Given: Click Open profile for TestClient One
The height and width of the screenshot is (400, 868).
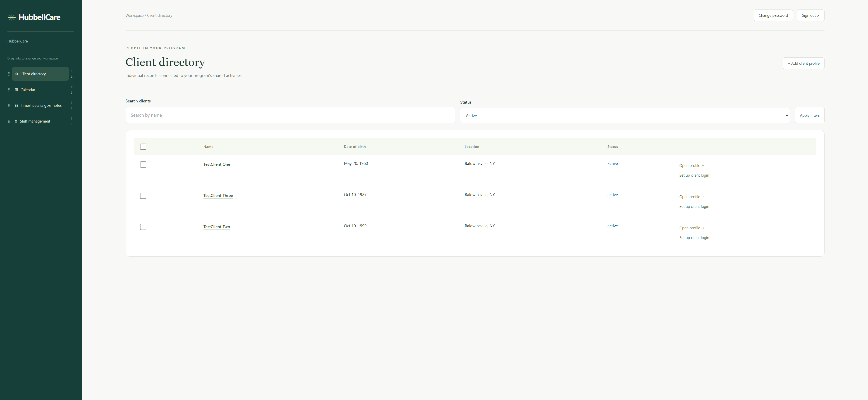Looking at the screenshot, I should [692, 166].
